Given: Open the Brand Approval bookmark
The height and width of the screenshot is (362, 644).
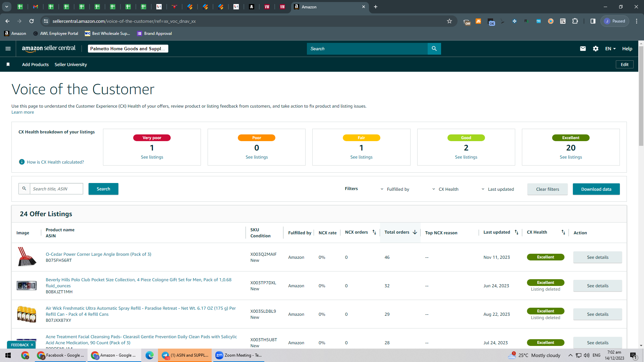Looking at the screenshot, I should [x=155, y=34].
